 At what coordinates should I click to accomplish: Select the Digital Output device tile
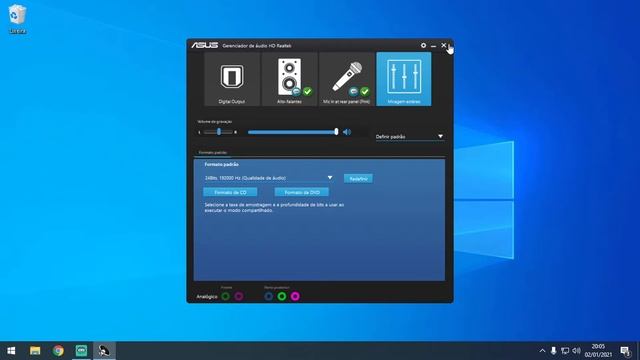click(232, 79)
